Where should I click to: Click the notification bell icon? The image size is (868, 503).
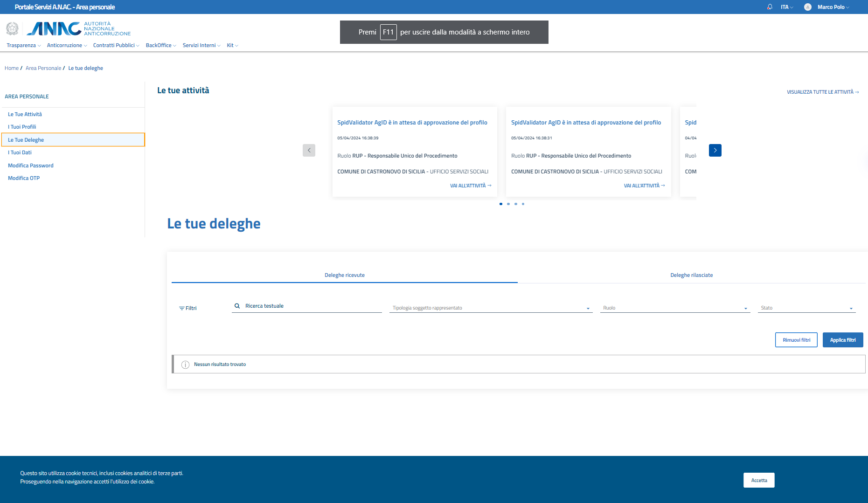tap(770, 7)
